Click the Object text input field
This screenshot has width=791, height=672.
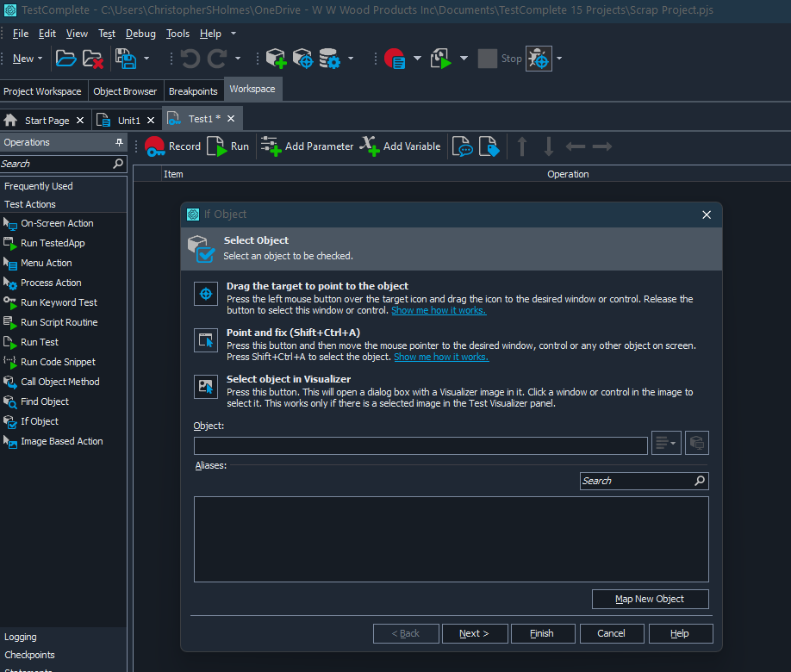[420, 445]
